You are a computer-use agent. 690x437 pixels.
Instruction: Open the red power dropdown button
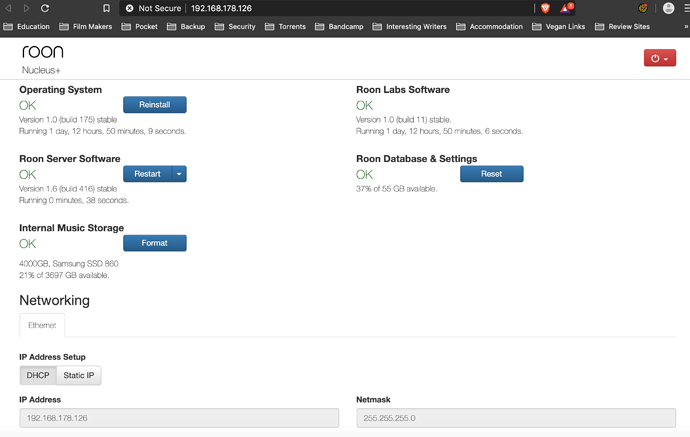660,58
